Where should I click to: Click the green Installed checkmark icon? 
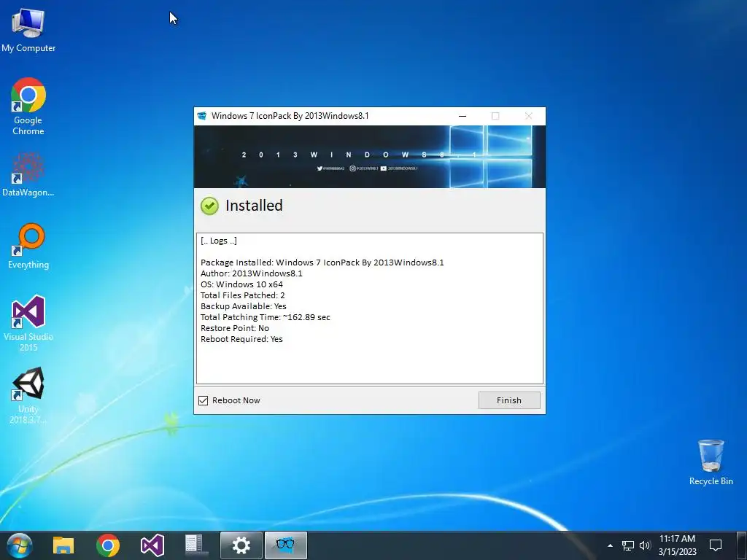209,206
